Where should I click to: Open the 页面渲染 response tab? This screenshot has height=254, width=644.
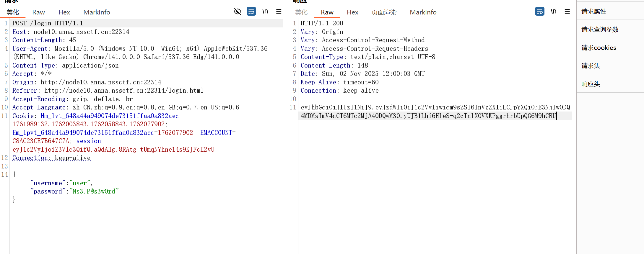(384, 12)
